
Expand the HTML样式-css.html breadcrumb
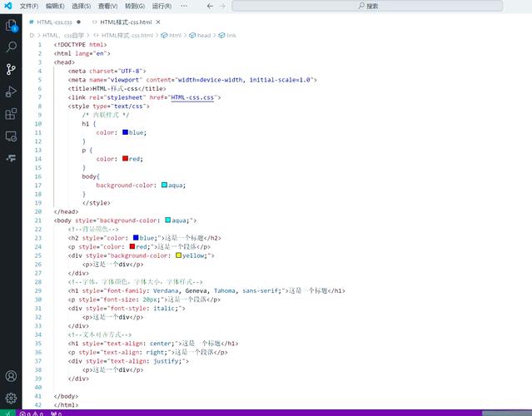(x=127, y=36)
